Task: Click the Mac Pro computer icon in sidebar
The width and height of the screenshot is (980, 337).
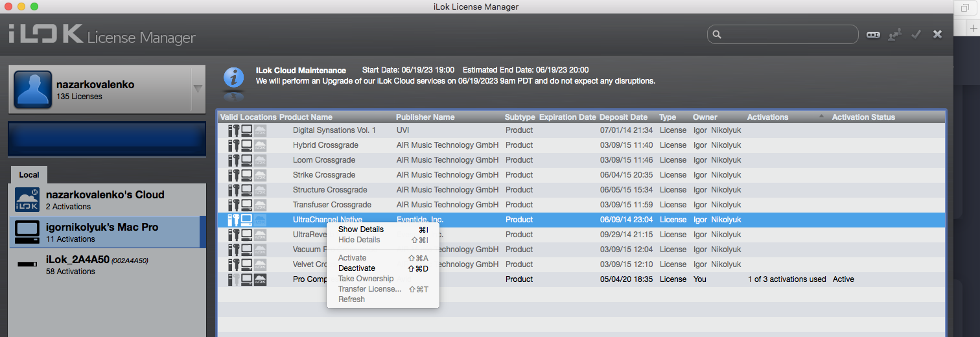Action: 27,233
